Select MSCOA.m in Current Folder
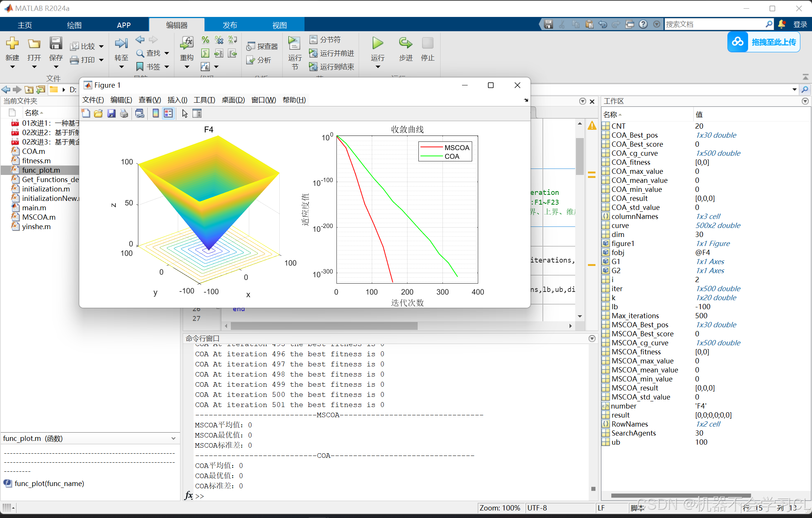The image size is (812, 518). [39, 217]
